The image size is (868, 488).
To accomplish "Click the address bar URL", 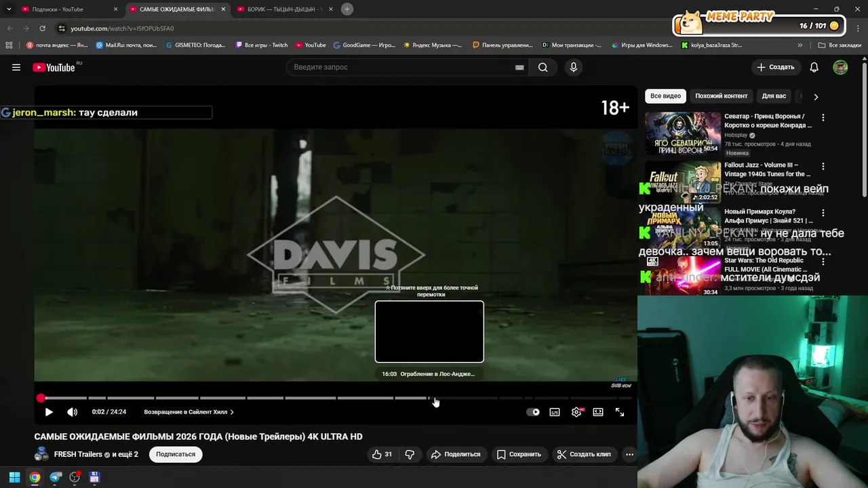I will tap(122, 28).
